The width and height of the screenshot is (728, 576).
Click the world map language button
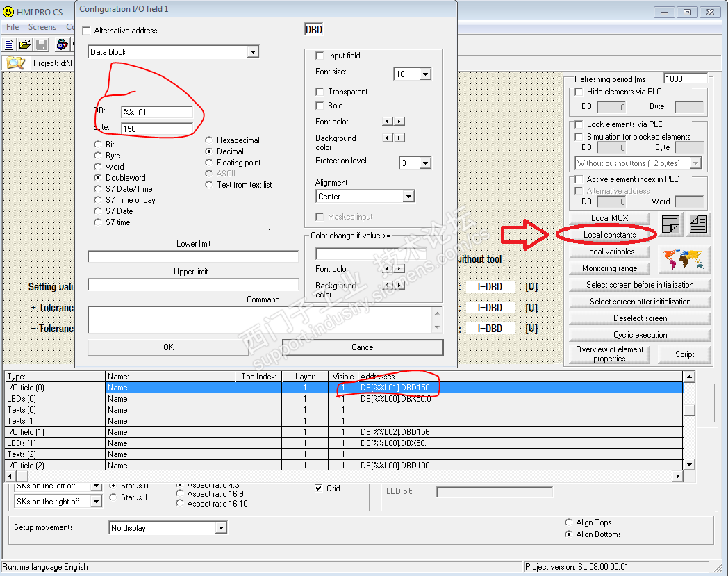coord(683,259)
